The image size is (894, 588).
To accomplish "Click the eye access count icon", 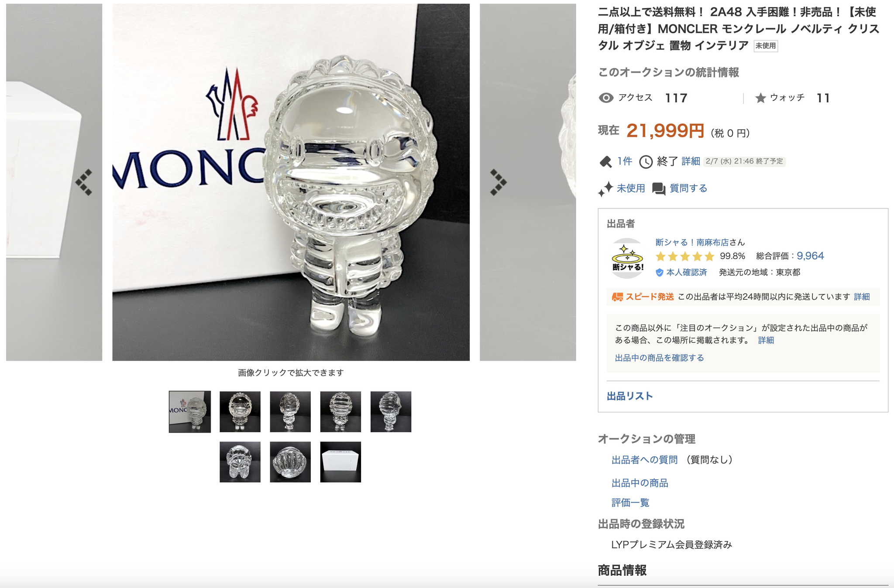I will 606,98.
